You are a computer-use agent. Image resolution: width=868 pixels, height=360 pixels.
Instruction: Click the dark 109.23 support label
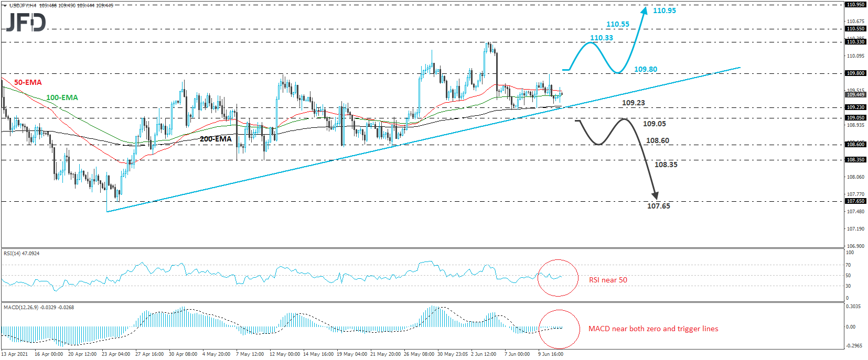point(634,103)
